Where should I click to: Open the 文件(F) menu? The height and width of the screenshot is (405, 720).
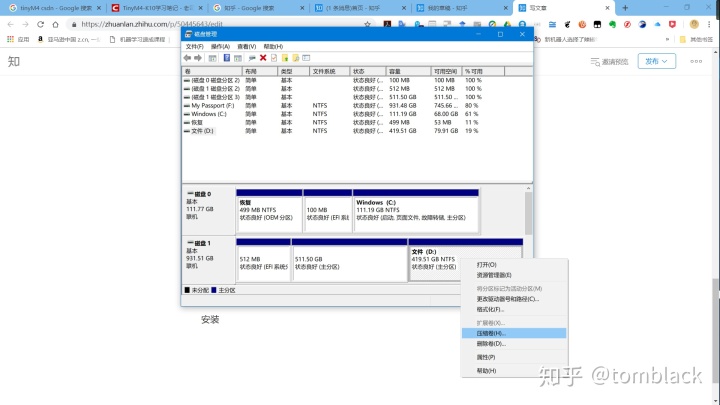tap(194, 46)
